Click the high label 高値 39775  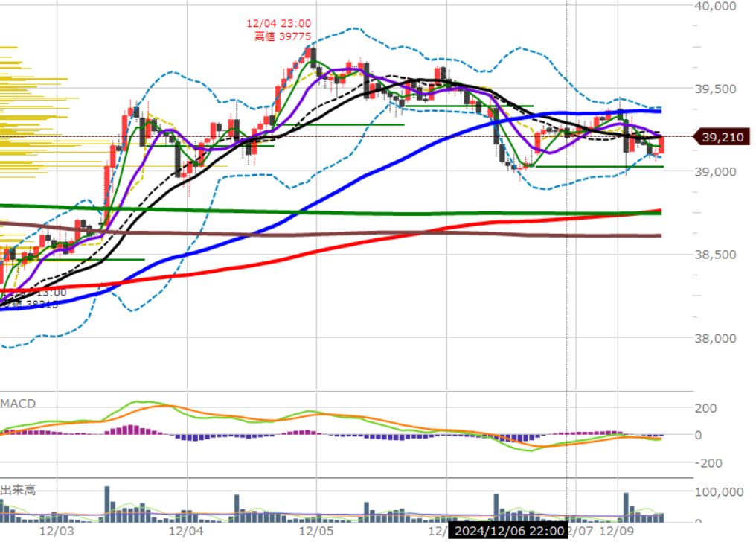283,36
